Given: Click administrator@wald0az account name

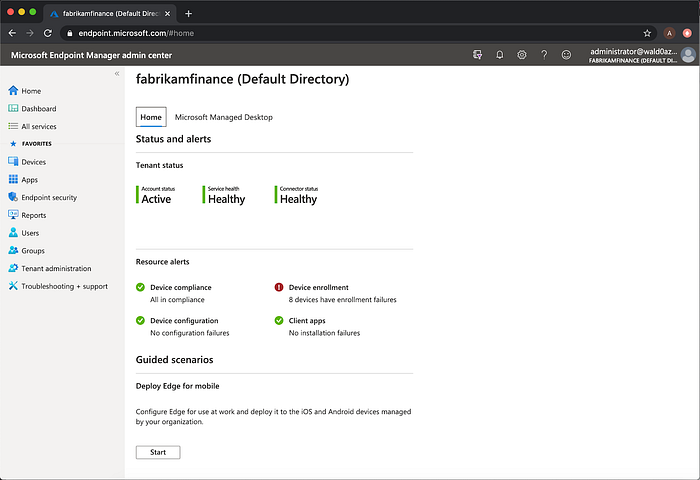Looking at the screenshot, I should click(633, 51).
